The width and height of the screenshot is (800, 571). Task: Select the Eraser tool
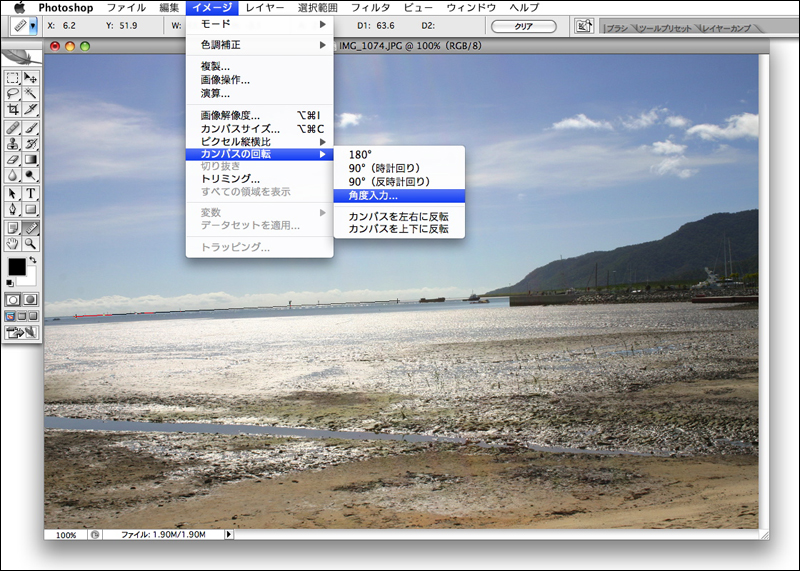tap(13, 159)
